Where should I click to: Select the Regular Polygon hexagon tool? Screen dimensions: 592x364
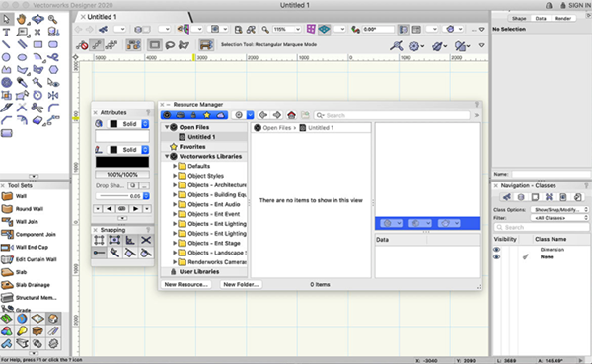53,70
